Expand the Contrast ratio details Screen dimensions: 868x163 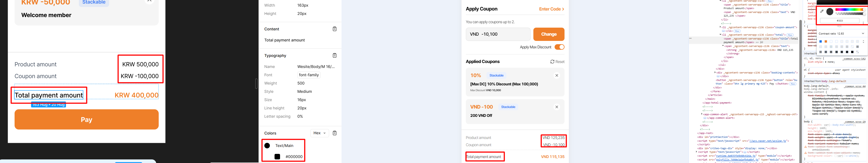click(x=862, y=33)
